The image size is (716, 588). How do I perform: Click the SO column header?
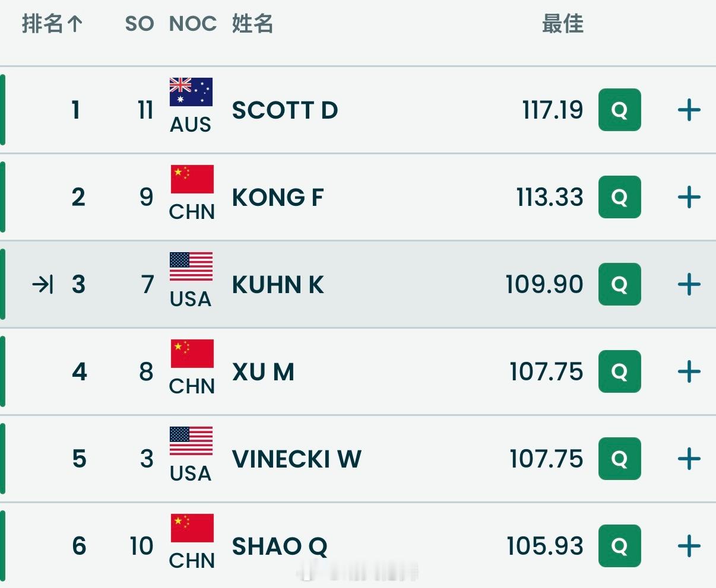point(140,24)
